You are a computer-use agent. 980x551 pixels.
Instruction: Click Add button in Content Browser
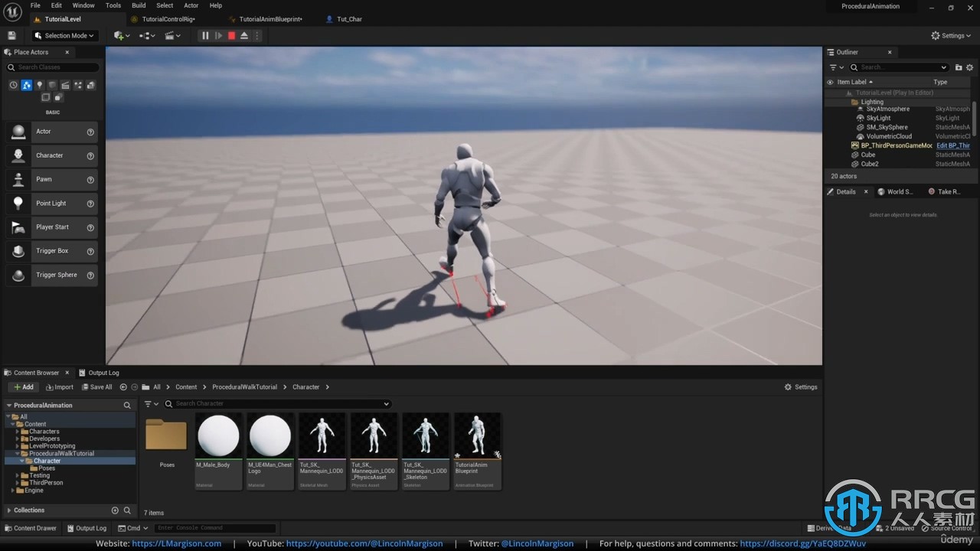(23, 387)
